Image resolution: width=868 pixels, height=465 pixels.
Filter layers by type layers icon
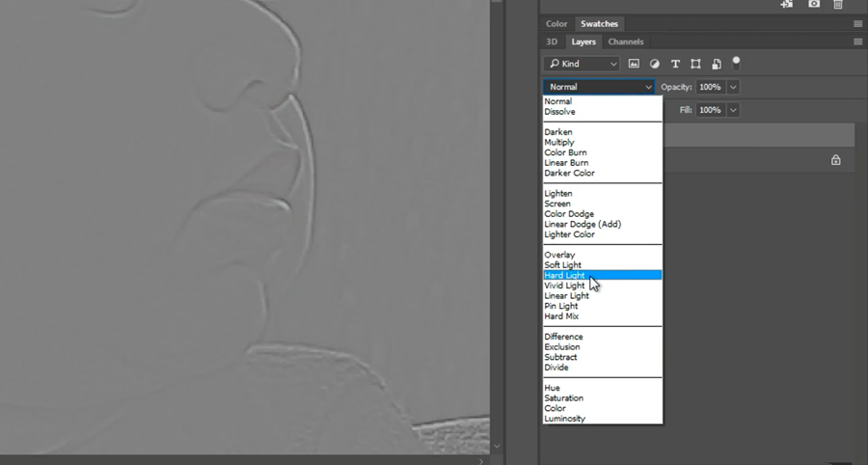[x=675, y=64]
